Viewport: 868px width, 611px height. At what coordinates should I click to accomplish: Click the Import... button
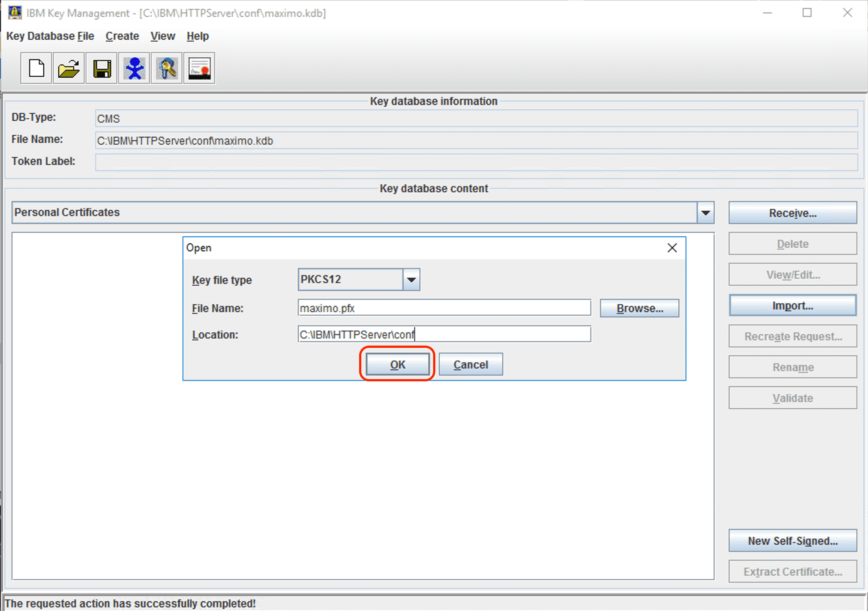click(x=793, y=305)
